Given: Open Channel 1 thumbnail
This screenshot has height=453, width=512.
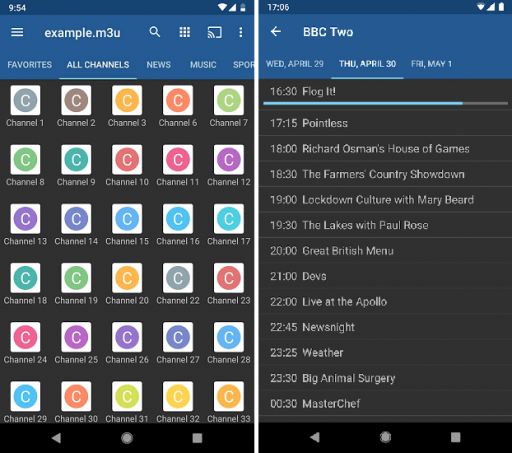Looking at the screenshot, I should point(25,100).
